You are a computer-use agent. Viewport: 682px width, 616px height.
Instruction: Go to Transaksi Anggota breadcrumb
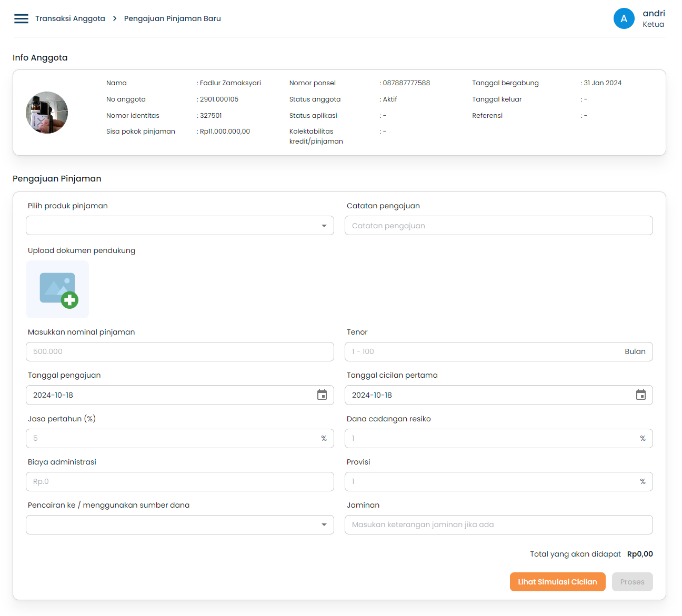(x=70, y=18)
